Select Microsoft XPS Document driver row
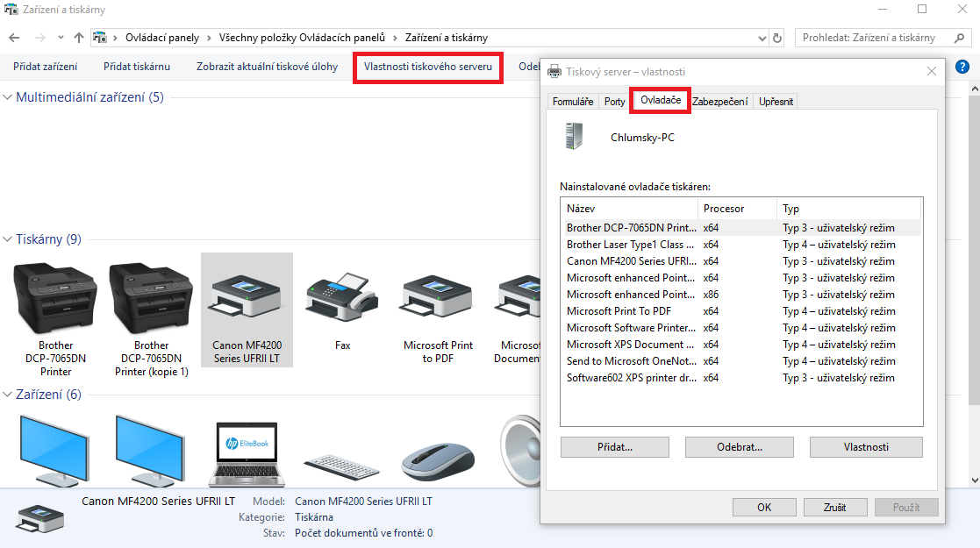980x548 pixels. click(741, 345)
